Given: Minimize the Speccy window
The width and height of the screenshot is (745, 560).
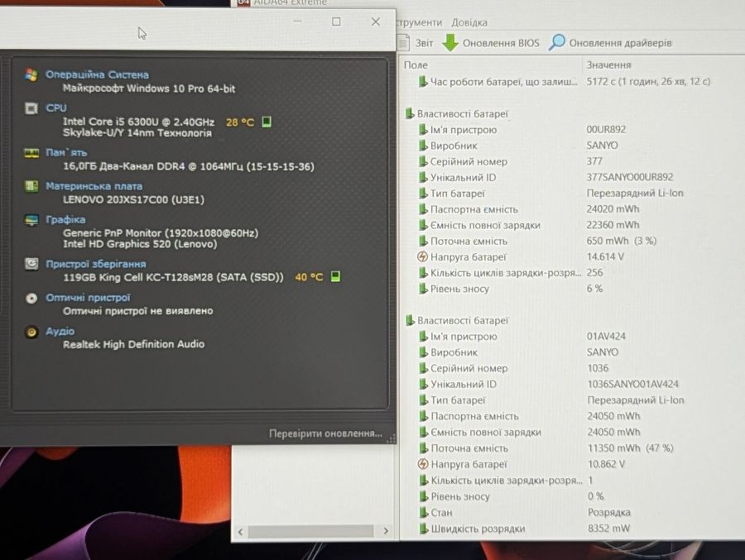Looking at the screenshot, I should [x=298, y=22].
